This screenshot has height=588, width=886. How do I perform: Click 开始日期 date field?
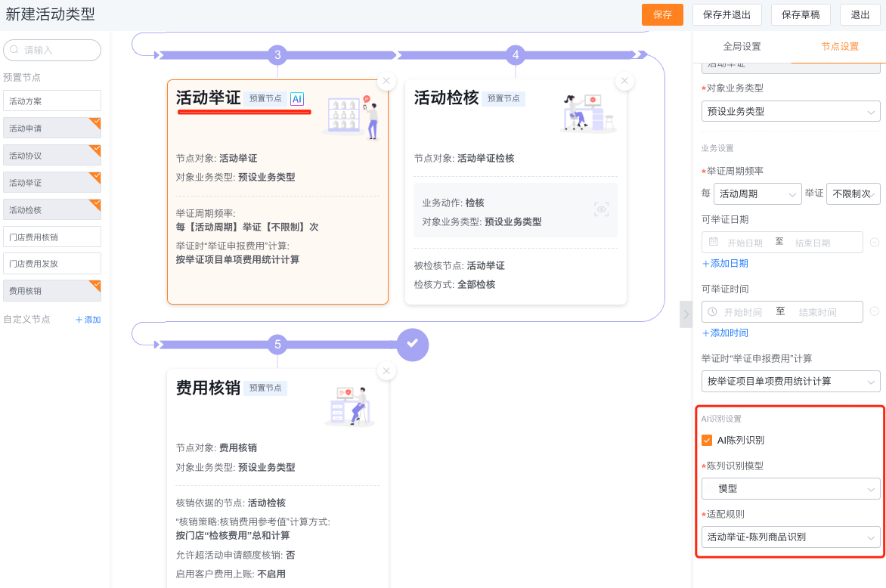(745, 243)
